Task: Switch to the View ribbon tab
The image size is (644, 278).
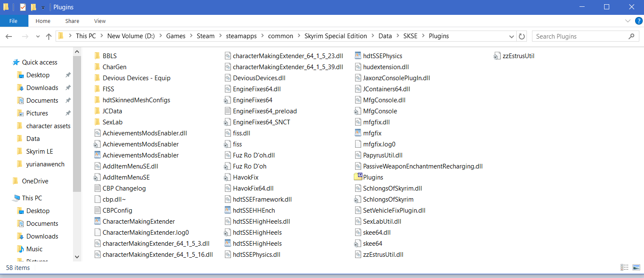Action: tap(100, 21)
